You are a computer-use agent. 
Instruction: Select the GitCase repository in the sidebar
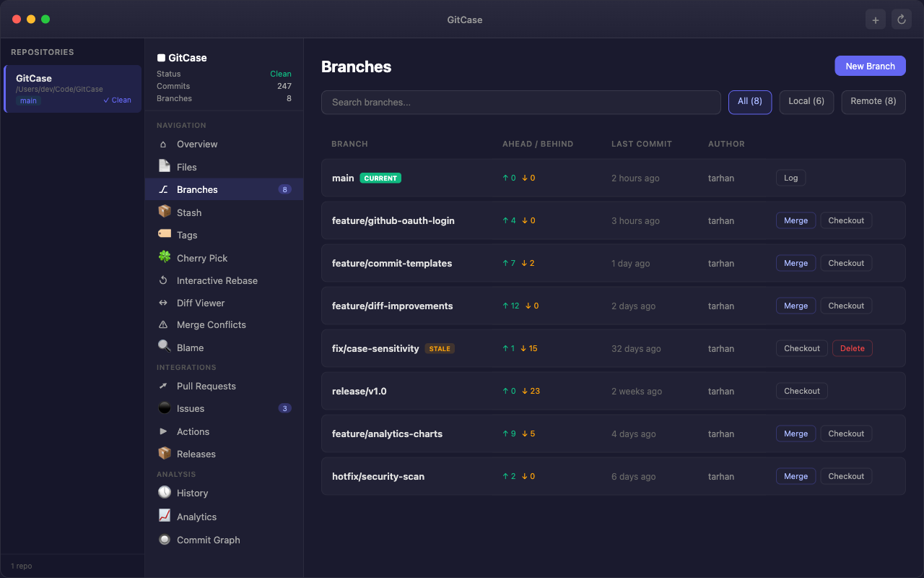(72, 88)
